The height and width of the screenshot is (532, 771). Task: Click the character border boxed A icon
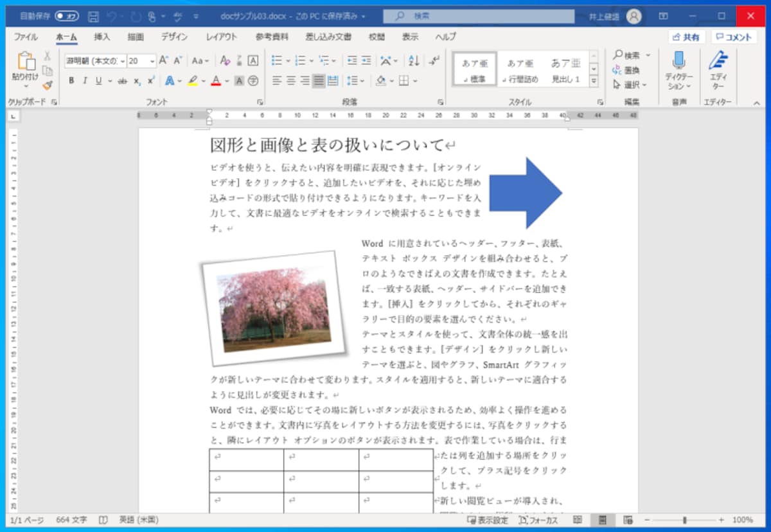coord(253,60)
